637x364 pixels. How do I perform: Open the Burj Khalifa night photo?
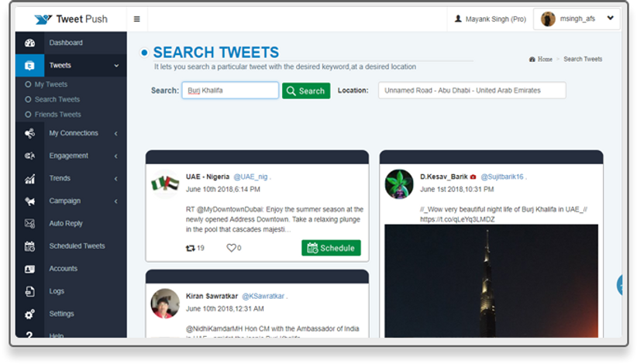(x=491, y=281)
